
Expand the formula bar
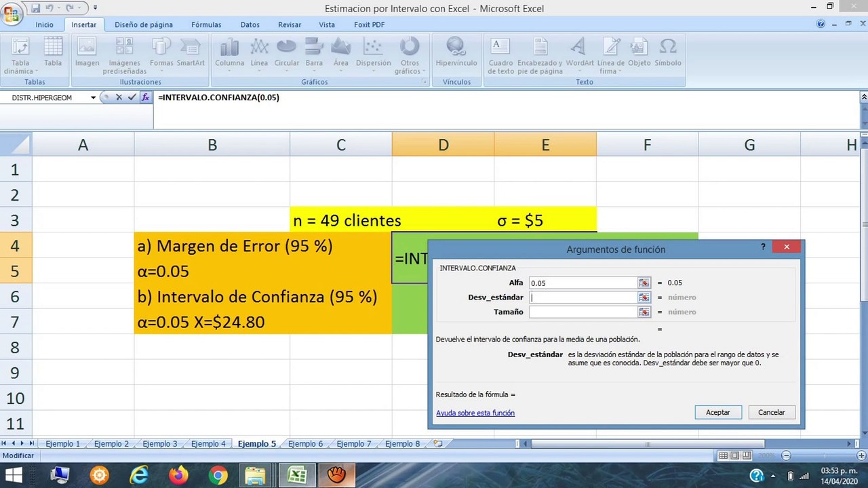coord(864,98)
